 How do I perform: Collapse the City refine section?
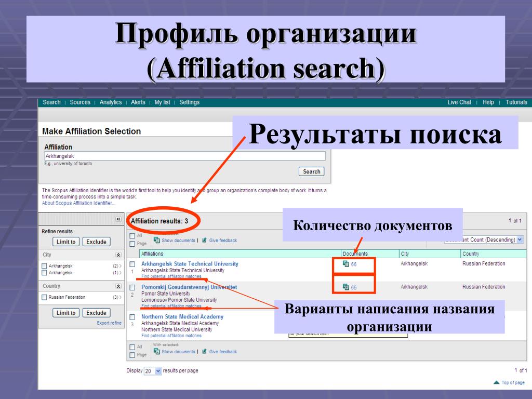point(118,255)
